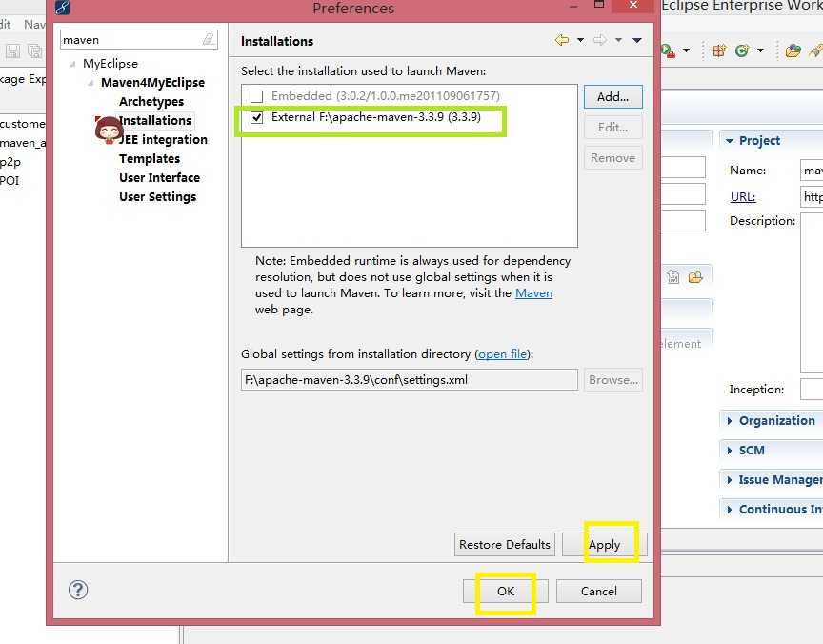Open the Forward history dropdown arrow
Screen dimensions: 823x644
coord(619,40)
